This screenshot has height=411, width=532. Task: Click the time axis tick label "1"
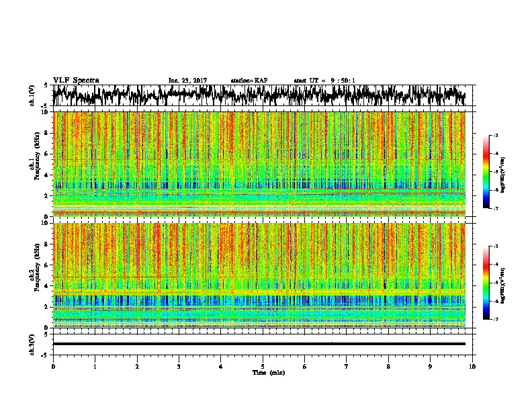[95, 367]
